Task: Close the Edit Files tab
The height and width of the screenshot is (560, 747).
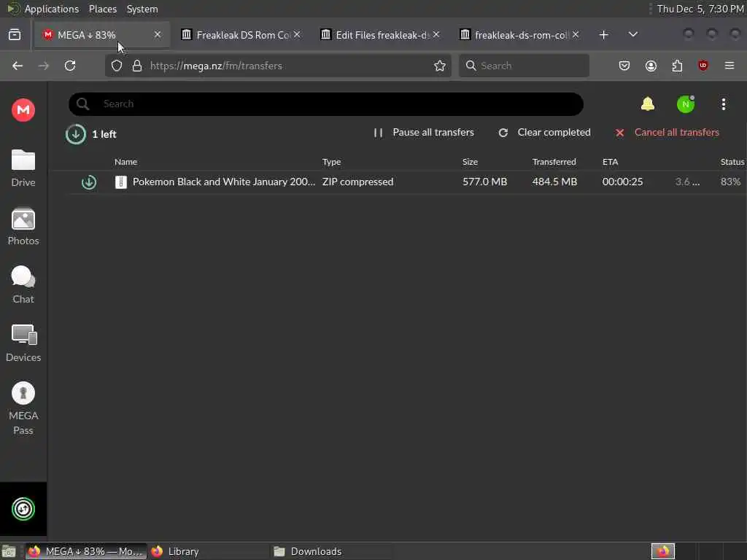Action: [x=436, y=35]
